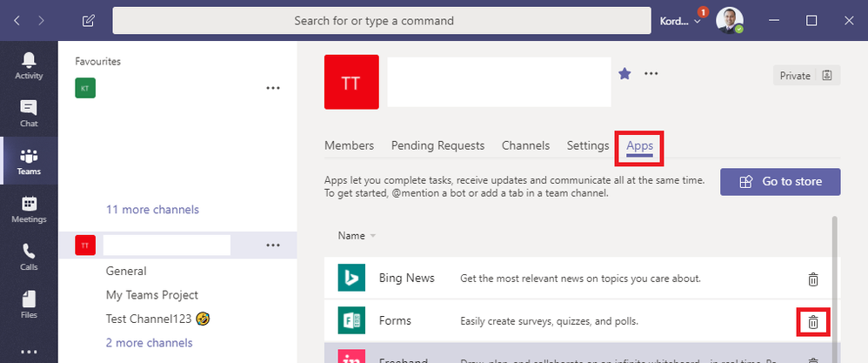Open more options for KT team
This screenshot has height=363, width=868.
pos(273,88)
